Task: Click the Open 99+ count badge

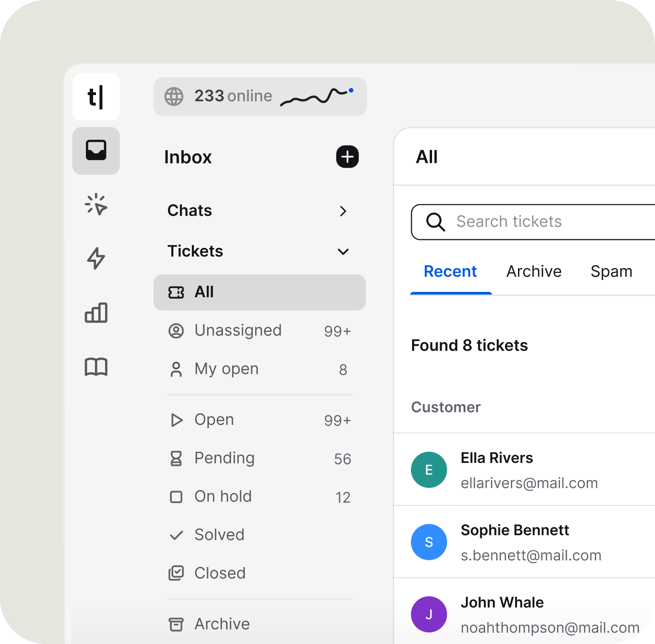Action: [x=338, y=420]
